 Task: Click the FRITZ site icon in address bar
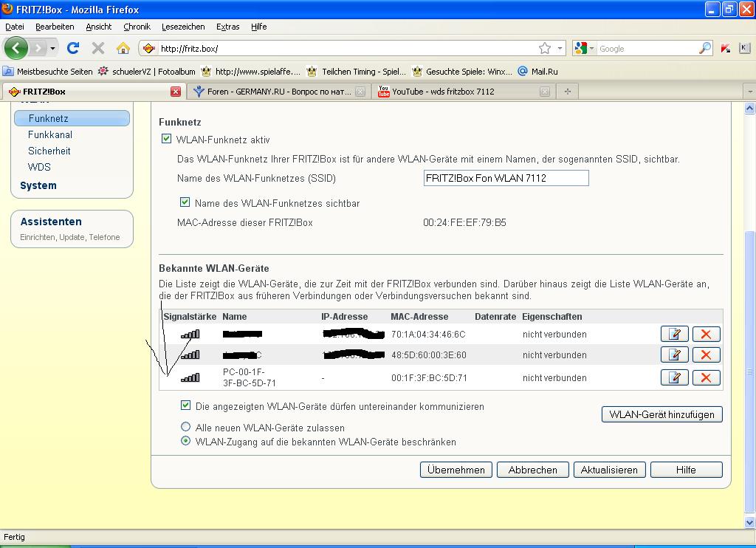point(149,48)
